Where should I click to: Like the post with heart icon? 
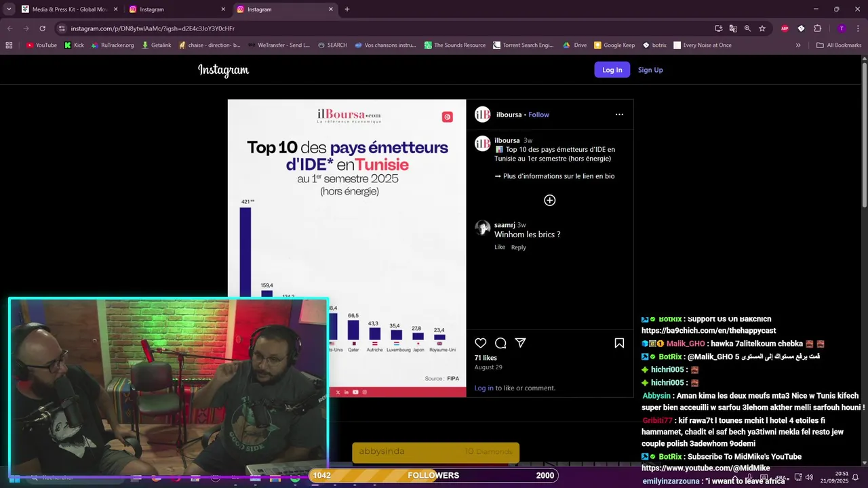click(480, 343)
